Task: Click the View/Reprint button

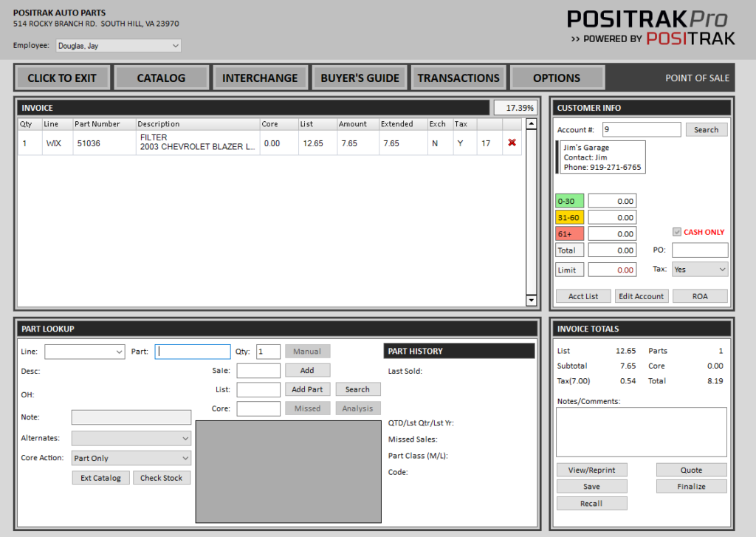Action: pos(591,470)
